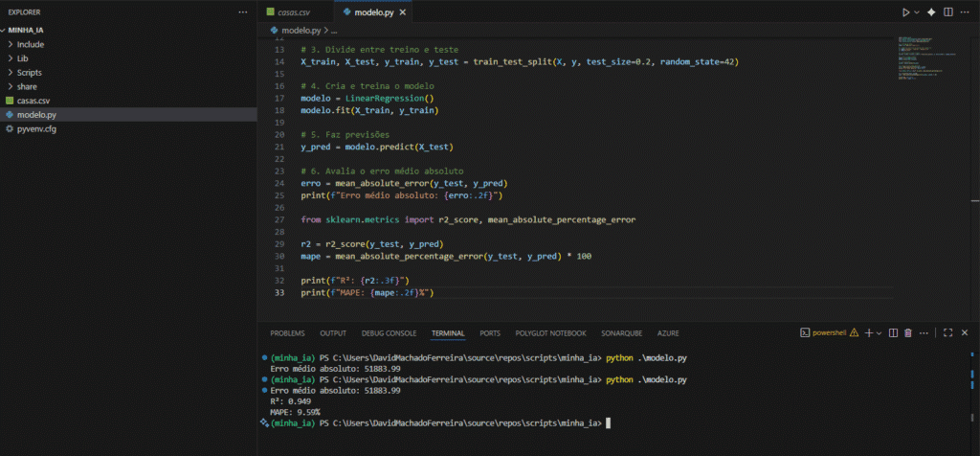This screenshot has width=980, height=456.
Task: Run the Python file with play icon
Action: coord(904,12)
